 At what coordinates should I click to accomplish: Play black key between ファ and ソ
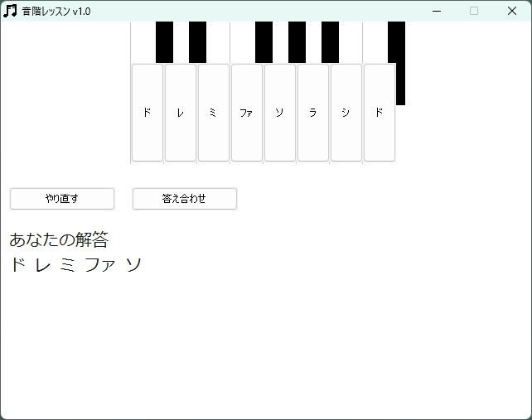[264, 42]
